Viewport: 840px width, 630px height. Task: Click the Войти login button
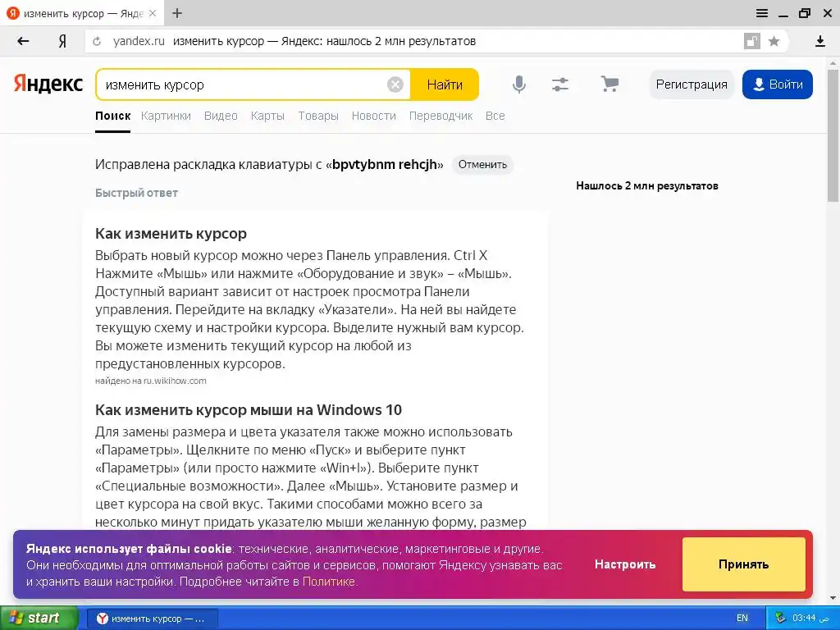point(778,84)
